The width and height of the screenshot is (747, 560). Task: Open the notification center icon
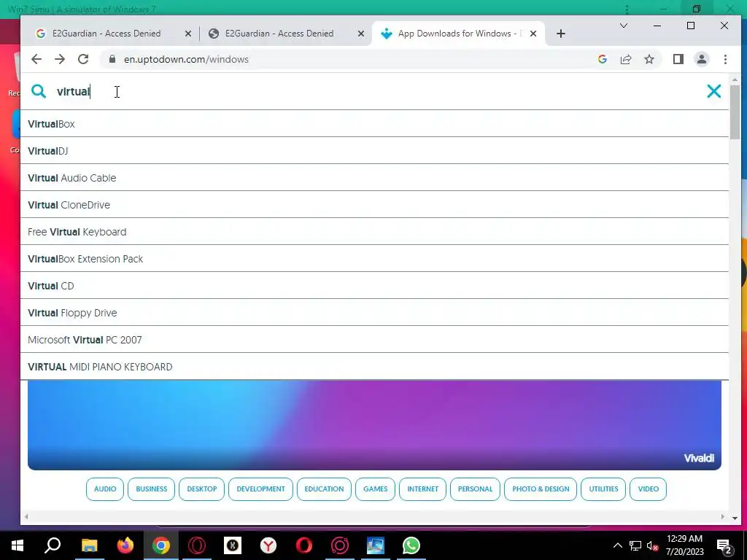tap(724, 547)
